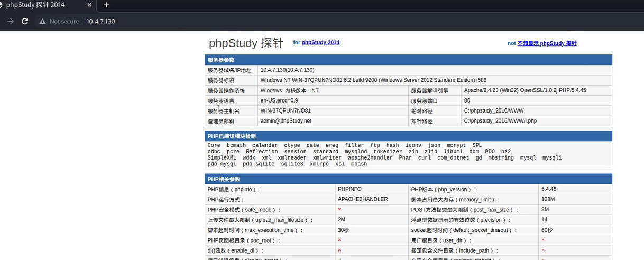
Task: Click the Apache/2.4.23 server engine value
Action: click(x=525, y=90)
